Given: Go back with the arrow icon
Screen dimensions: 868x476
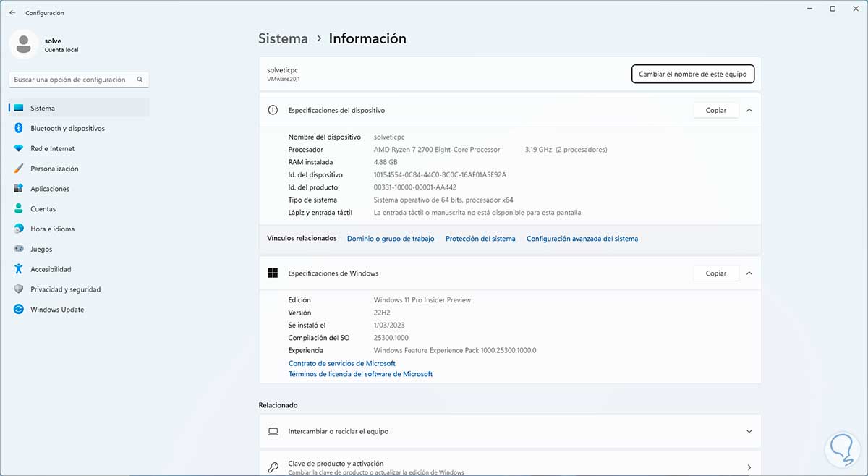Looking at the screenshot, I should click(12, 13).
